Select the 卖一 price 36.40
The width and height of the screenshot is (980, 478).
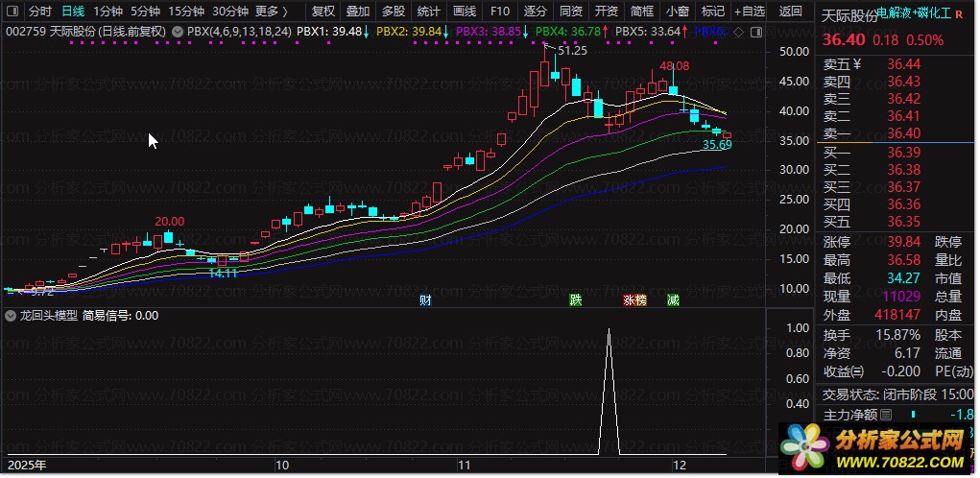click(904, 133)
